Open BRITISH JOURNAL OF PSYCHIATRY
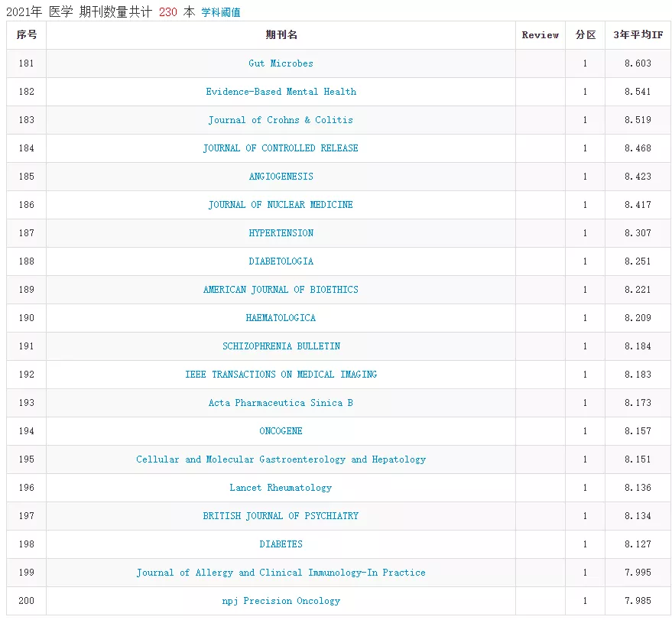Viewport: 672px width, 620px height. (281, 516)
